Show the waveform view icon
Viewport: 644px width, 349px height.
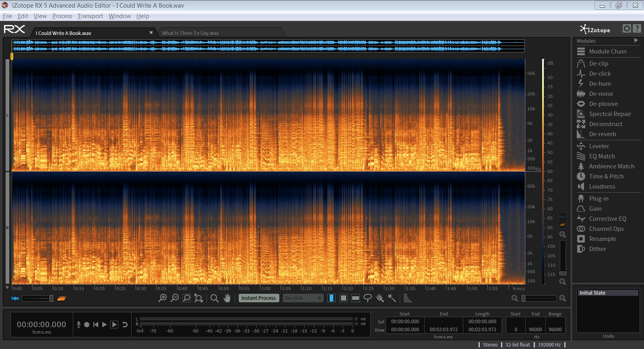15,298
